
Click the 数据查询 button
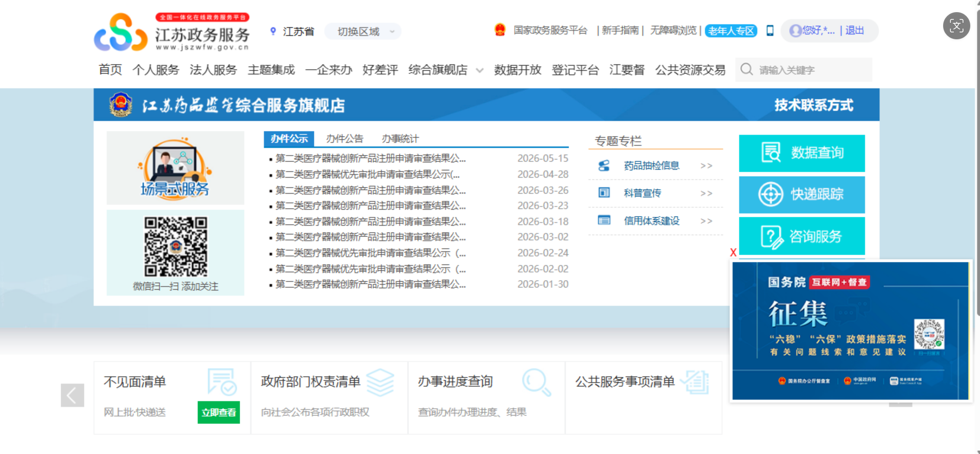[802, 153]
